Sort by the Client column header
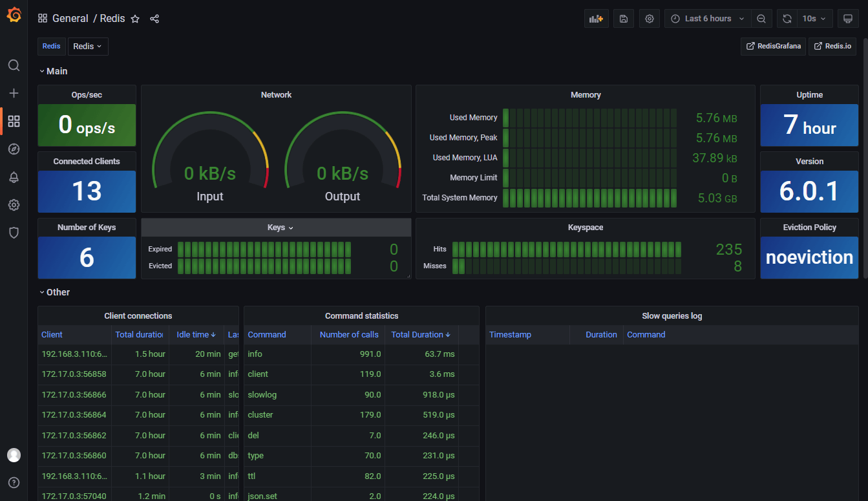 coord(52,334)
